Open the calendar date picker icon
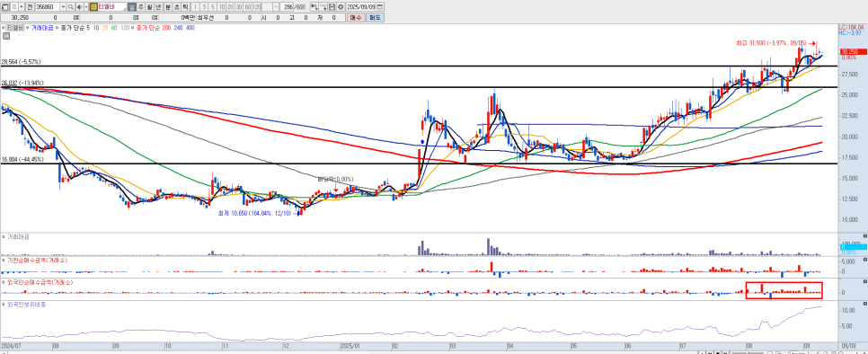 [x=379, y=6]
